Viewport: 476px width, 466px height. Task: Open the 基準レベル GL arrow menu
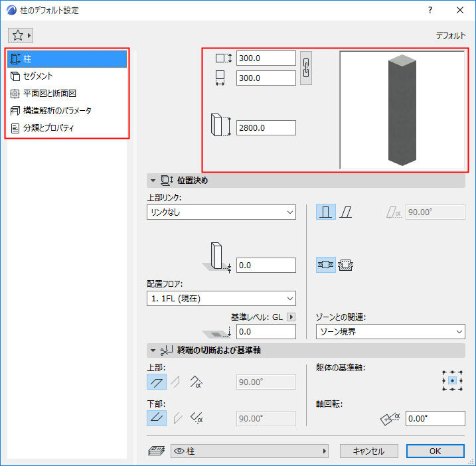291,317
